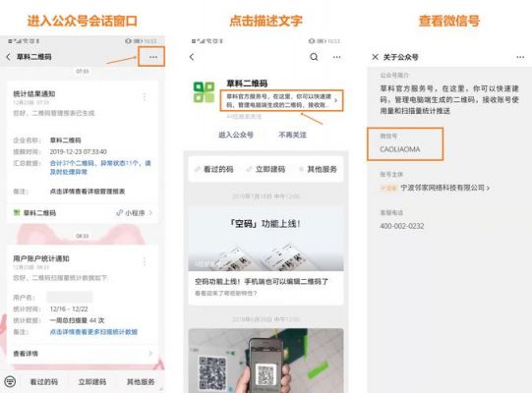The image size is (532, 393).
Task: Open the phone scanning QR code article image
Action: [x=266, y=361]
